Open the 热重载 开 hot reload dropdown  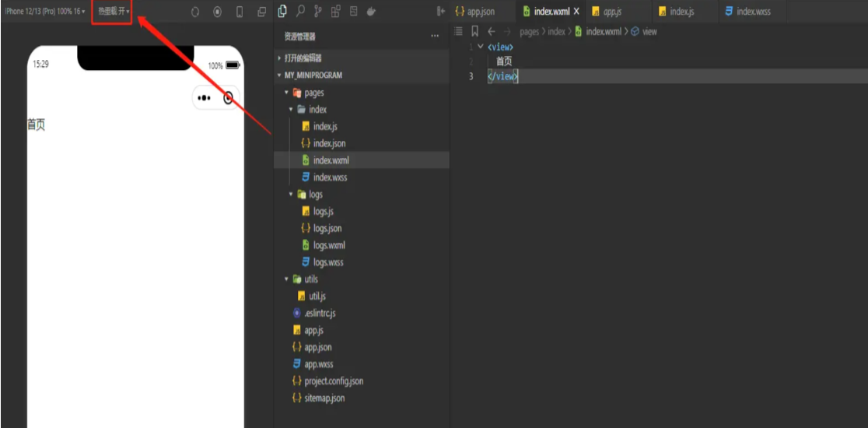click(x=114, y=11)
